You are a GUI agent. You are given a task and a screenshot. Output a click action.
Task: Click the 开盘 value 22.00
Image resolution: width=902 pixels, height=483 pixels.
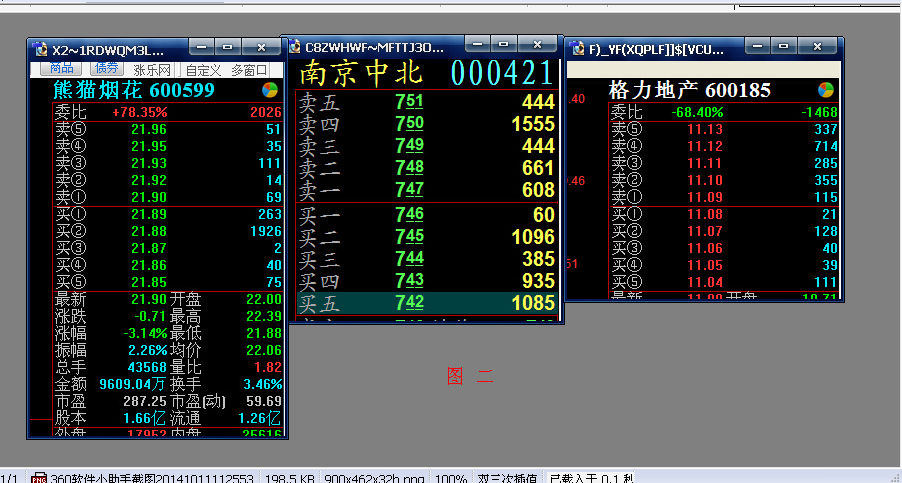pos(263,300)
